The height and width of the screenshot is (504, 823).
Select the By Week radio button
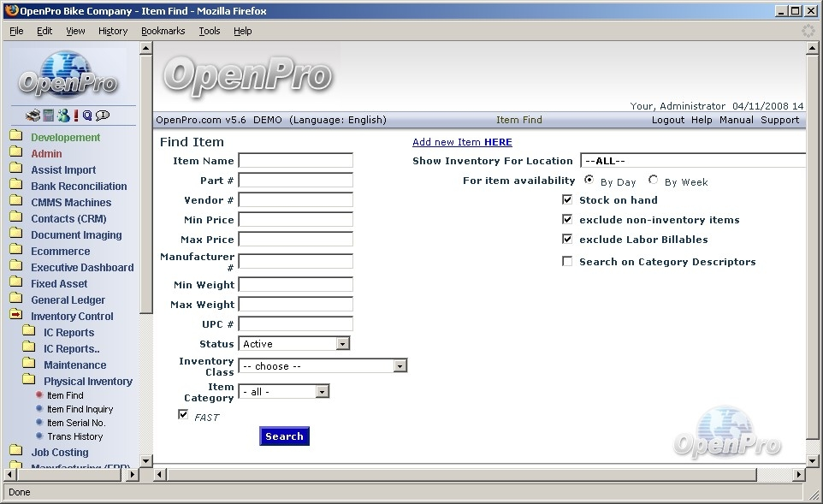tap(654, 181)
